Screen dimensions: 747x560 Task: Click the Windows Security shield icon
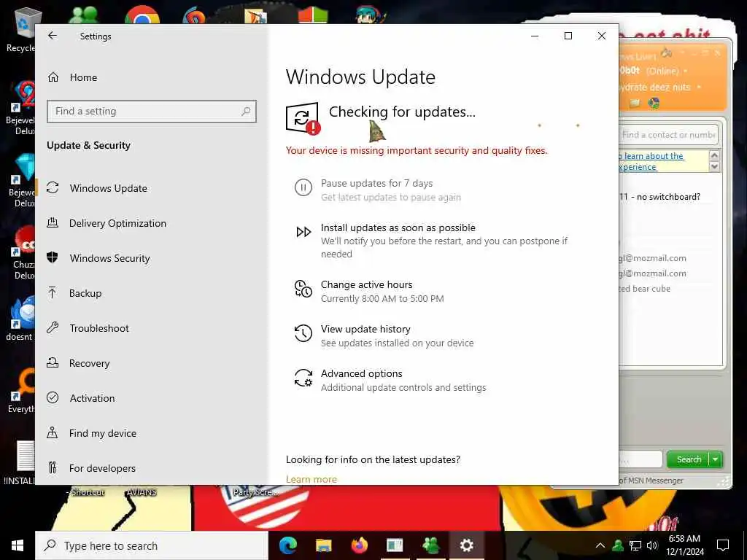[x=53, y=257]
